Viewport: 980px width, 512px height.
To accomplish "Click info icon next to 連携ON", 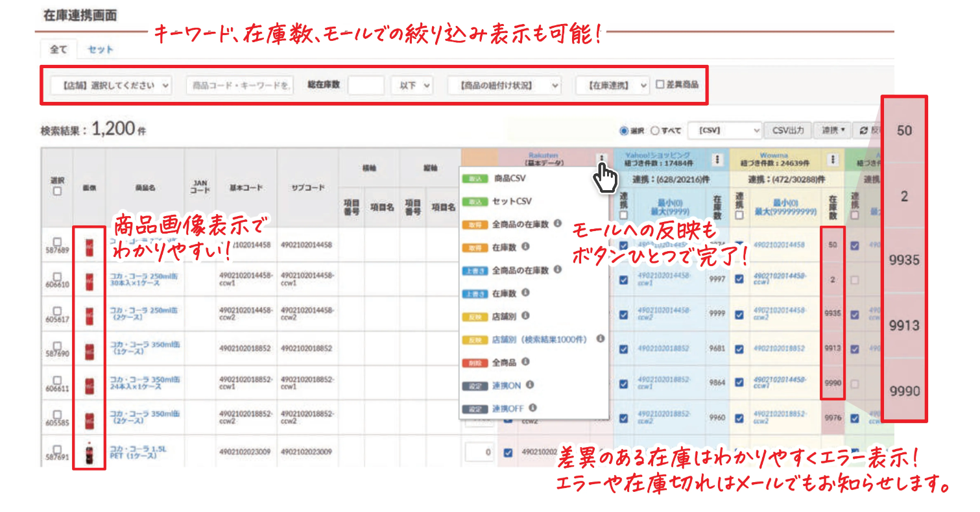I will pos(529,385).
